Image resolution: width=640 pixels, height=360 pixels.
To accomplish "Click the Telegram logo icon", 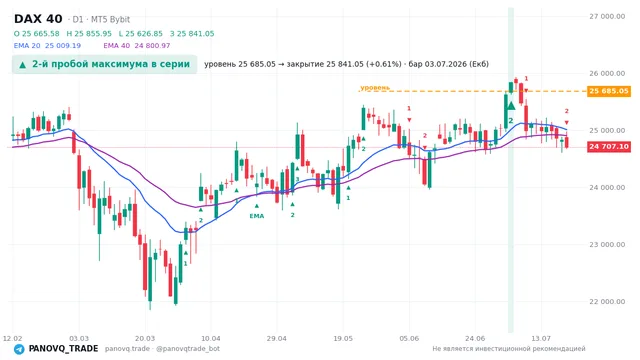I will pyautogui.click(x=19, y=349).
